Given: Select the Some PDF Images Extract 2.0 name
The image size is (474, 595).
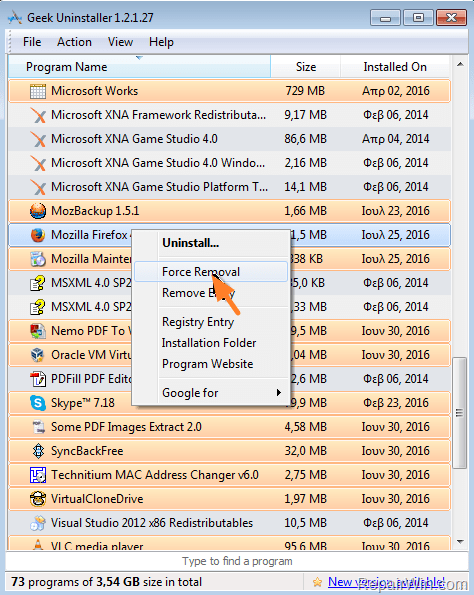Looking at the screenshot, I should tap(126, 427).
